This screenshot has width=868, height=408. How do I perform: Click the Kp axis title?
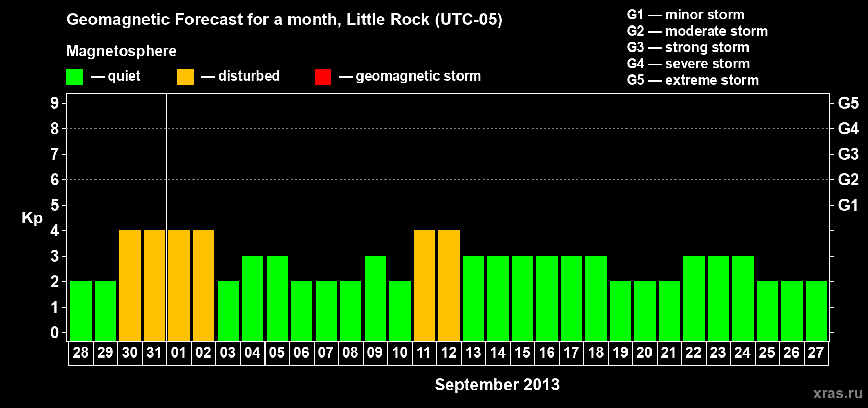(32, 218)
